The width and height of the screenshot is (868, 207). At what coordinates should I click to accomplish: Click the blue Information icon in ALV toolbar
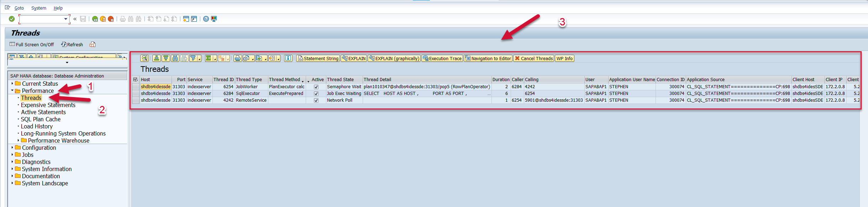click(x=288, y=59)
